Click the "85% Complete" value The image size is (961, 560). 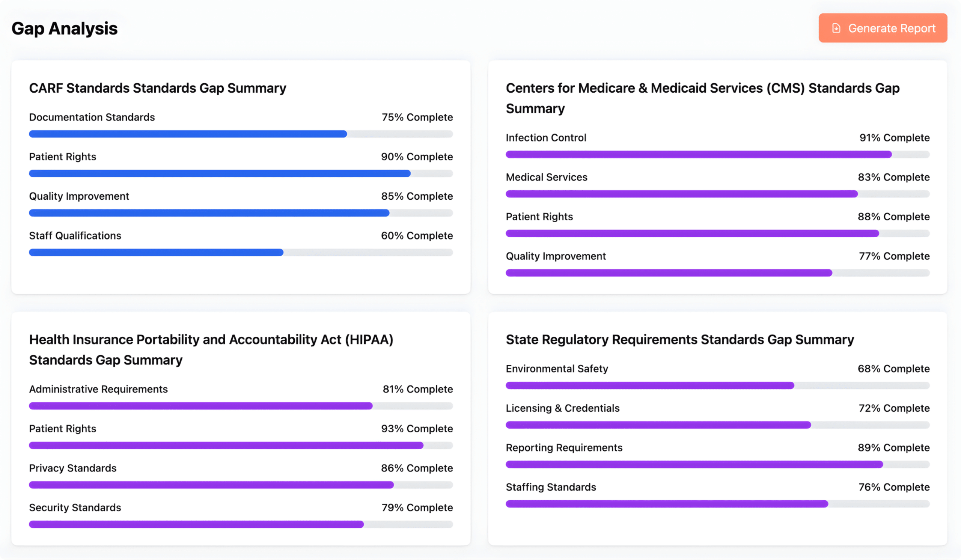pyautogui.click(x=417, y=196)
